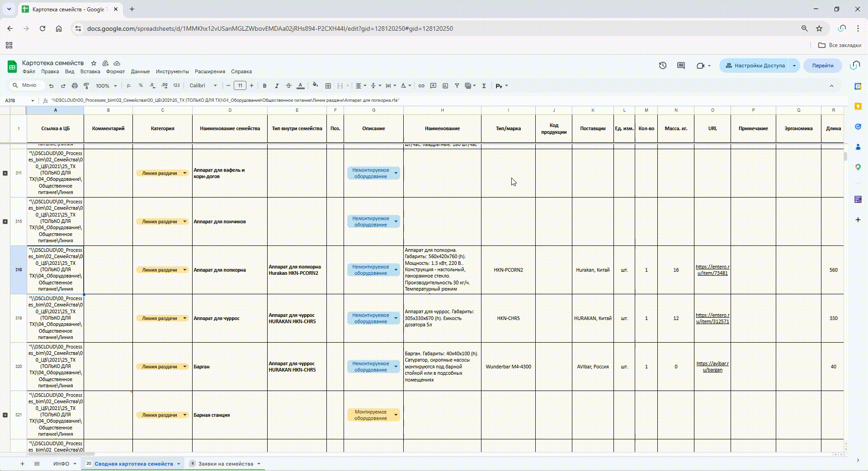Click the borders toolbar icon
Image resolution: width=868 pixels, height=471 pixels.
click(328, 86)
